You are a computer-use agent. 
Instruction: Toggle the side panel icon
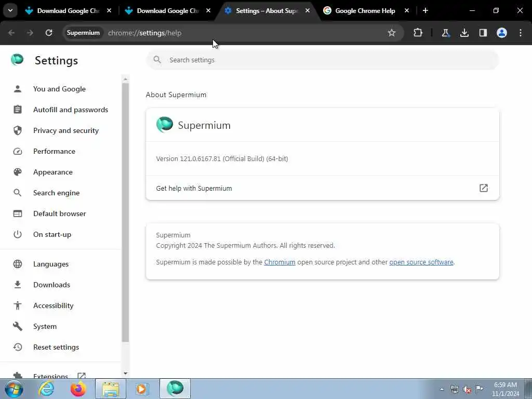click(483, 33)
